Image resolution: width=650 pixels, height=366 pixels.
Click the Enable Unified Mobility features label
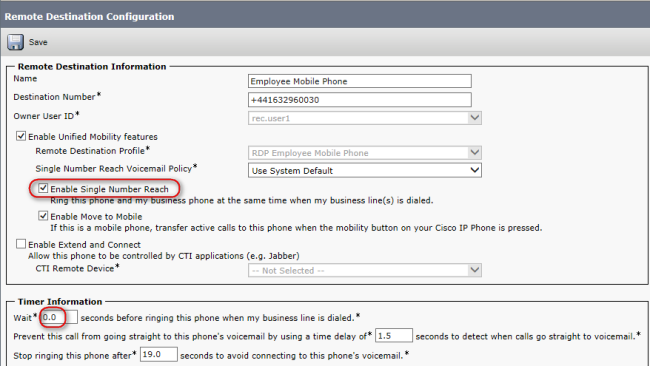click(x=93, y=137)
